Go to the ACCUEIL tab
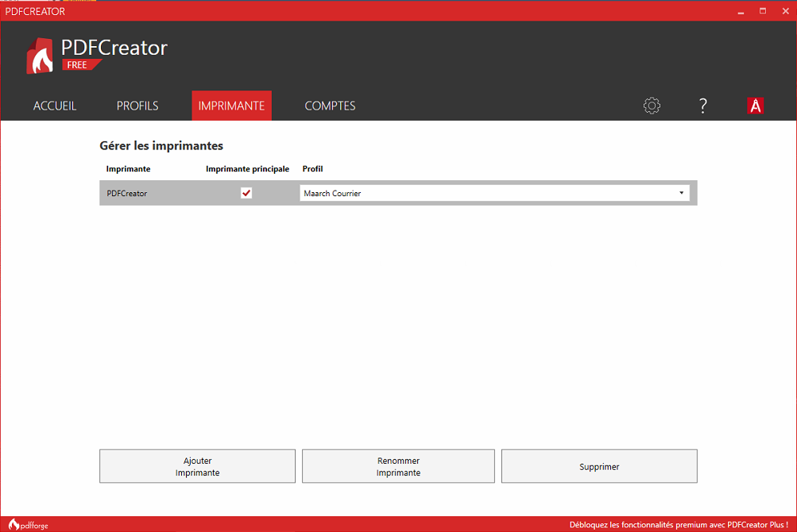 point(55,106)
